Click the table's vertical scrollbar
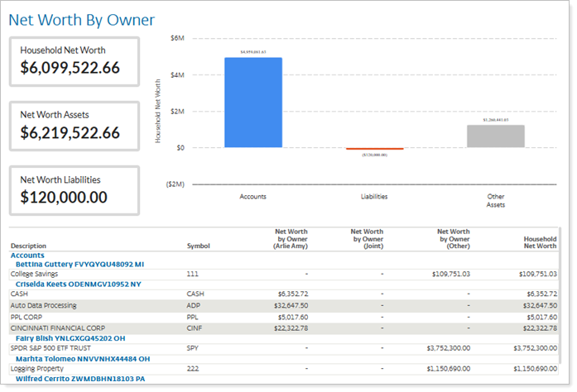Screen dimensions: 577x392 tap(560, 295)
